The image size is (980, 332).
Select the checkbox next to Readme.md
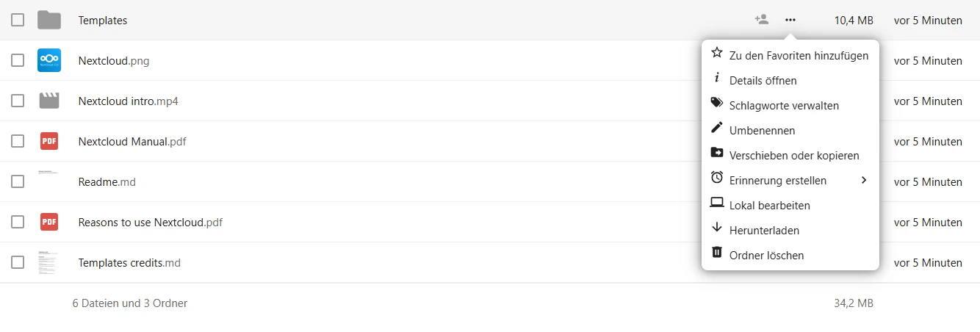[18, 181]
